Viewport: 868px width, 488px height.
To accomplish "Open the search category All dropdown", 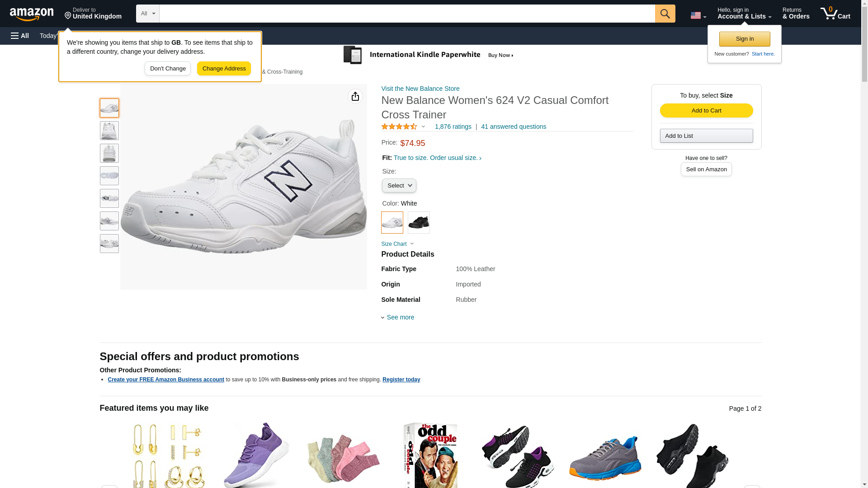I will coord(147,14).
